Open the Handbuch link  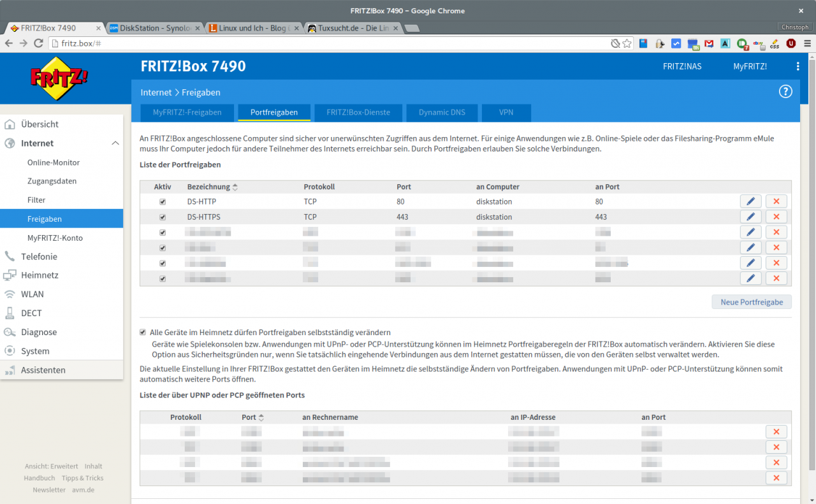pyautogui.click(x=40, y=478)
